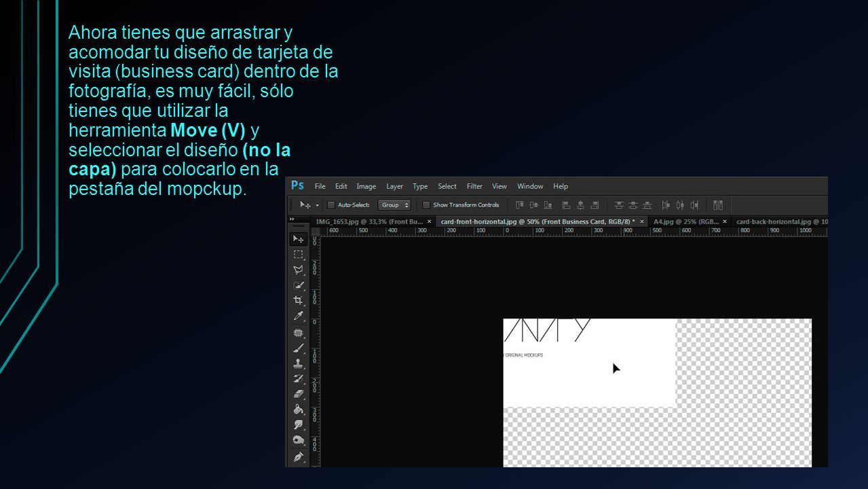
Task: Open the Edit menu
Action: pos(341,186)
